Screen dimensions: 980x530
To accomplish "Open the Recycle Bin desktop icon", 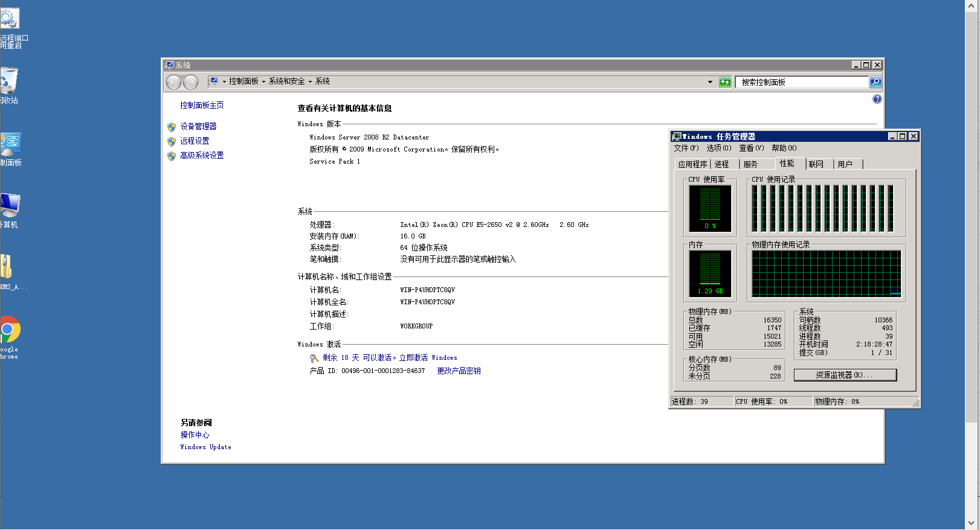I will tap(9, 80).
